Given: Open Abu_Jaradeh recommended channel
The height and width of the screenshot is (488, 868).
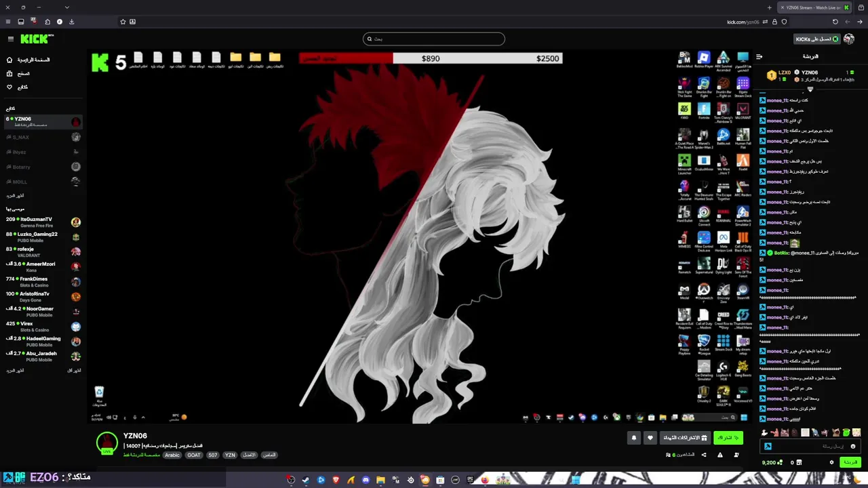Looking at the screenshot, I should 43,357.
